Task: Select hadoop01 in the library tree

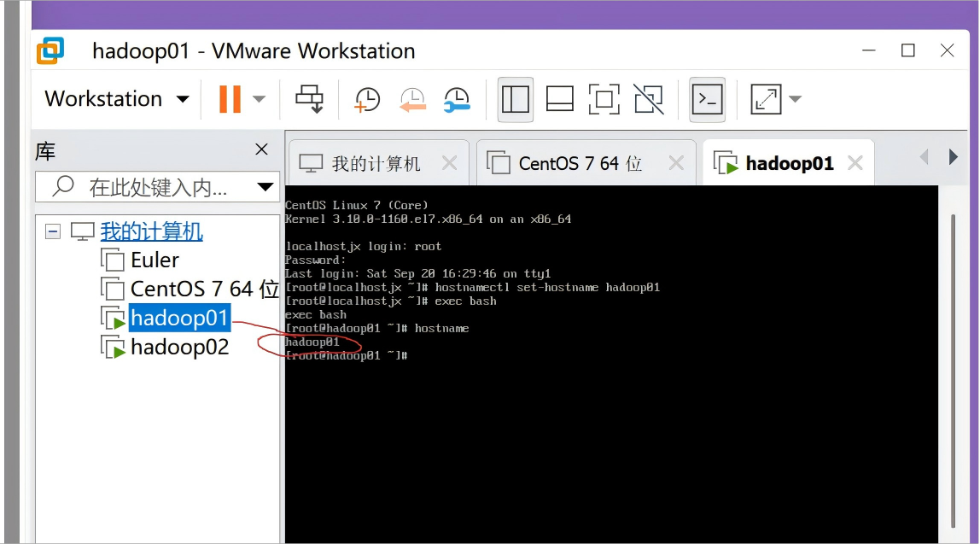Action: tap(179, 318)
